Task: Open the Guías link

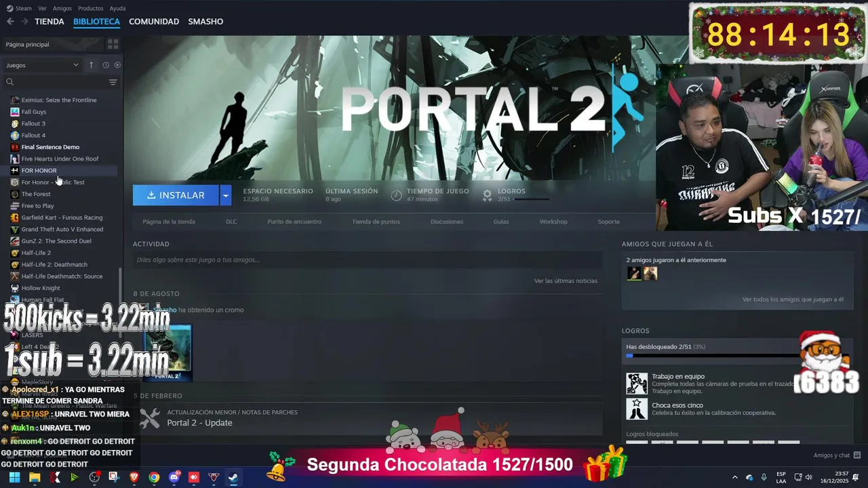Action: tap(501, 222)
